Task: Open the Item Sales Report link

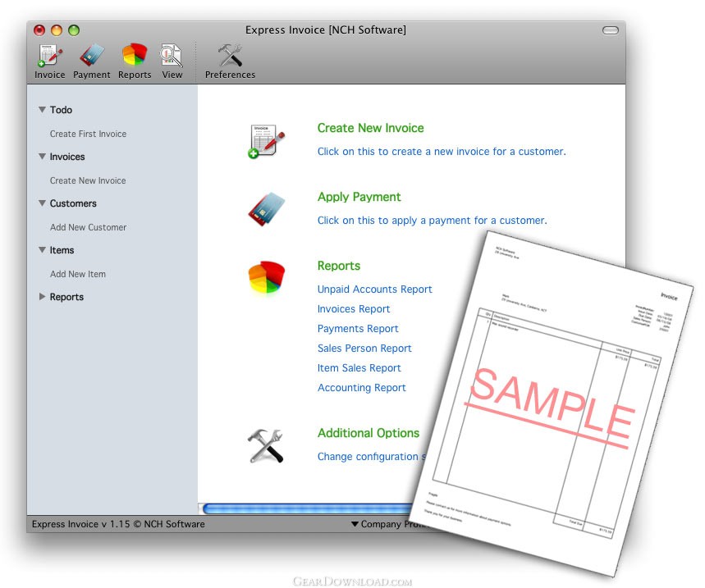Action: pos(359,368)
